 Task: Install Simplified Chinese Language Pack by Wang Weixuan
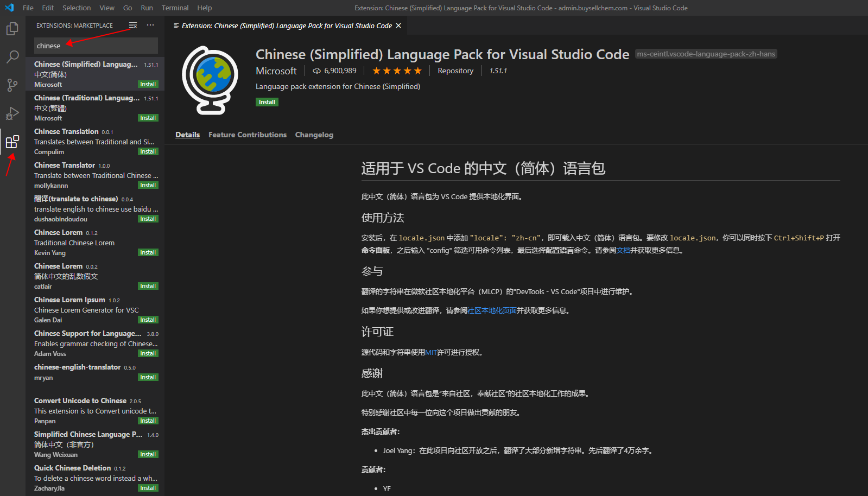pos(148,454)
